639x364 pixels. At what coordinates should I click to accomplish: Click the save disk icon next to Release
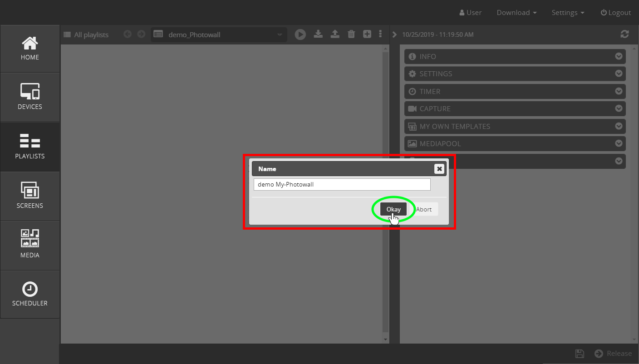tap(580, 354)
